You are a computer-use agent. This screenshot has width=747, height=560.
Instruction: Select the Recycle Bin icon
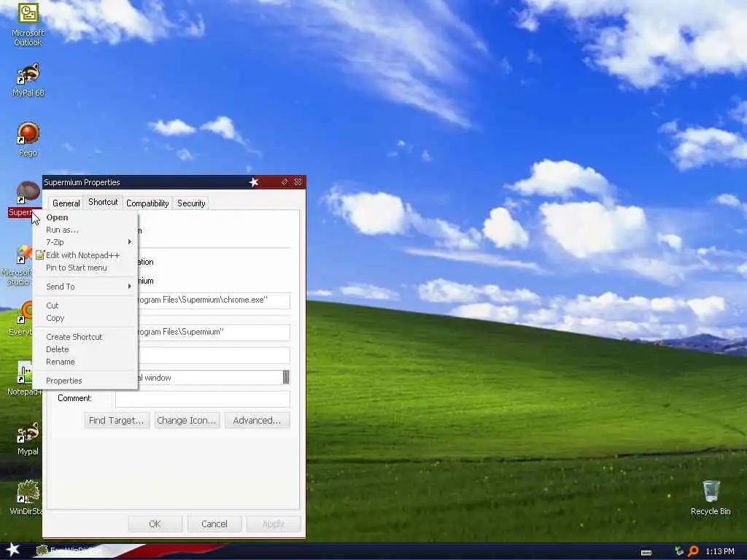[x=711, y=497]
